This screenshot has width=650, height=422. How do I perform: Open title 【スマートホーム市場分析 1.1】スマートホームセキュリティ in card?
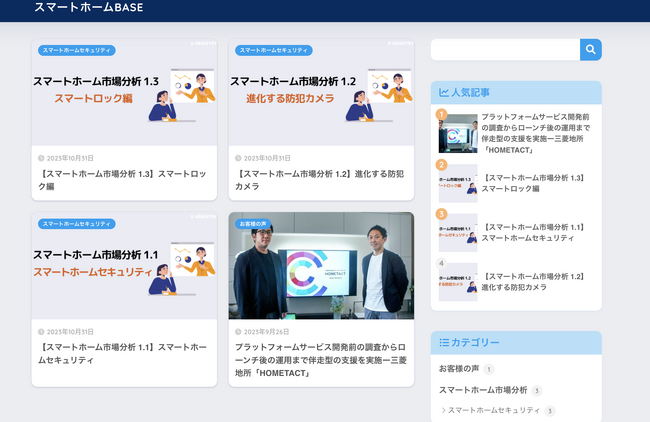122,354
